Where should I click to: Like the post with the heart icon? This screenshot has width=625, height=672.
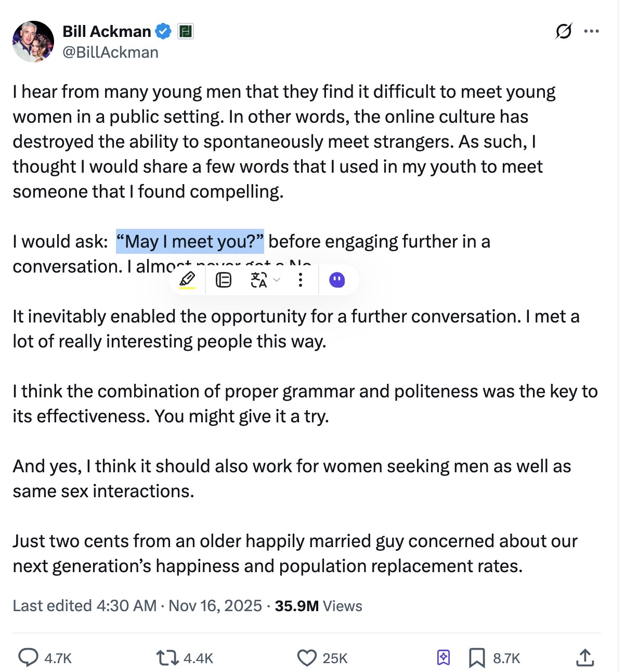pyautogui.click(x=307, y=657)
